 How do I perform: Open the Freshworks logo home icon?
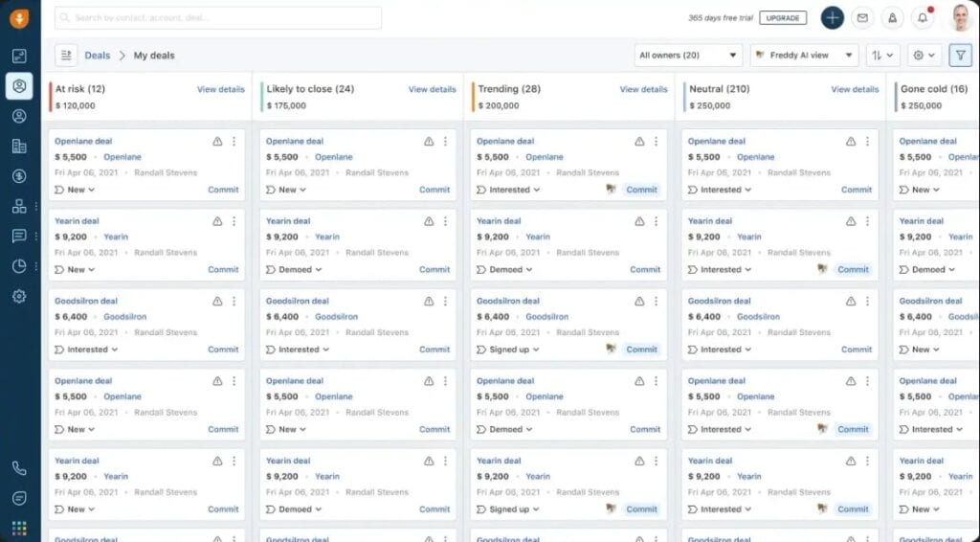click(x=19, y=19)
